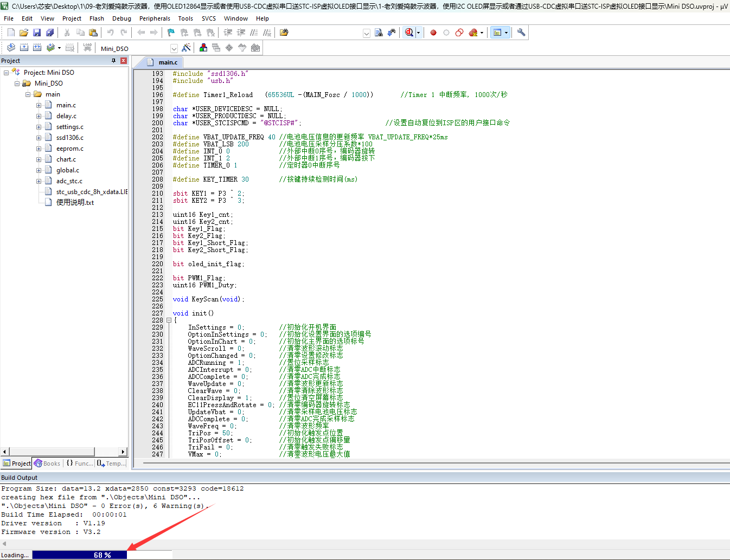730x560 pixels.
Task: Click the Project tree horizontal scrollbar right arrow
Action: 123,452
